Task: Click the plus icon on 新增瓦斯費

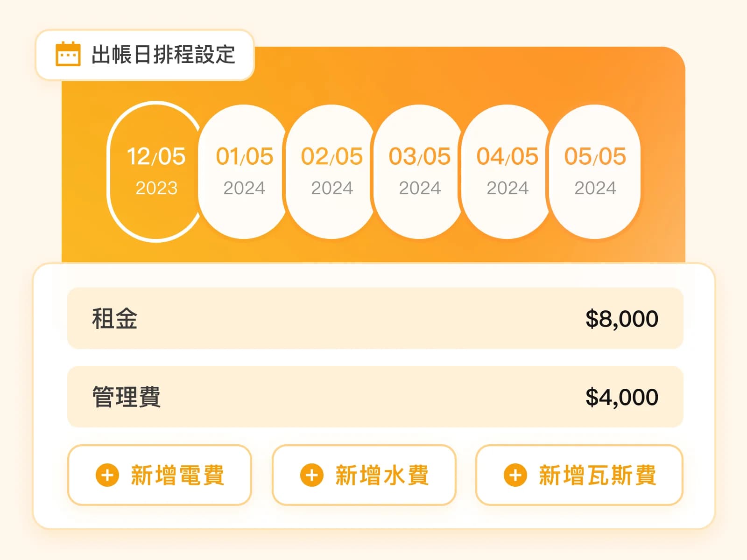Action: tap(515, 475)
